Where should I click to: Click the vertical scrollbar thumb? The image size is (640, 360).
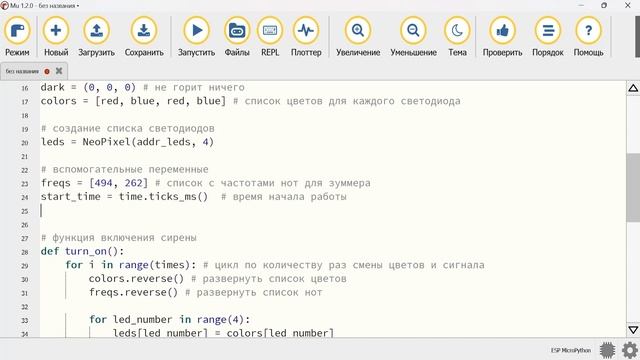(x=633, y=188)
